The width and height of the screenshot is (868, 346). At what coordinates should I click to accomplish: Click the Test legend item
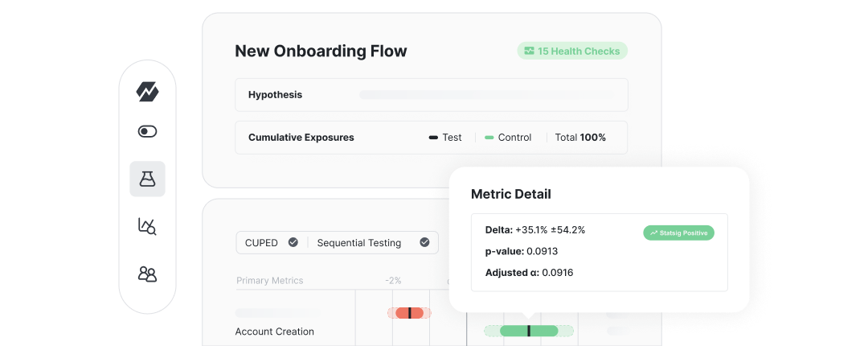click(445, 138)
